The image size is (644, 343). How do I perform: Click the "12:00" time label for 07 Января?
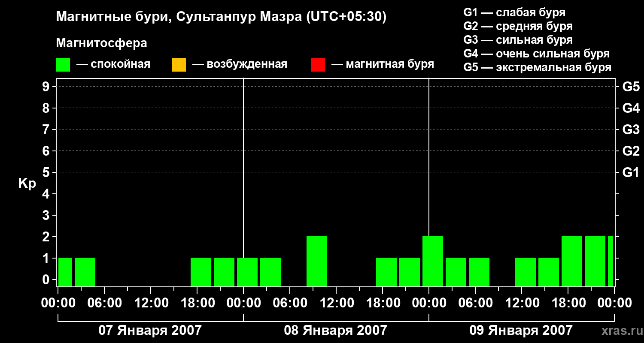(151, 303)
